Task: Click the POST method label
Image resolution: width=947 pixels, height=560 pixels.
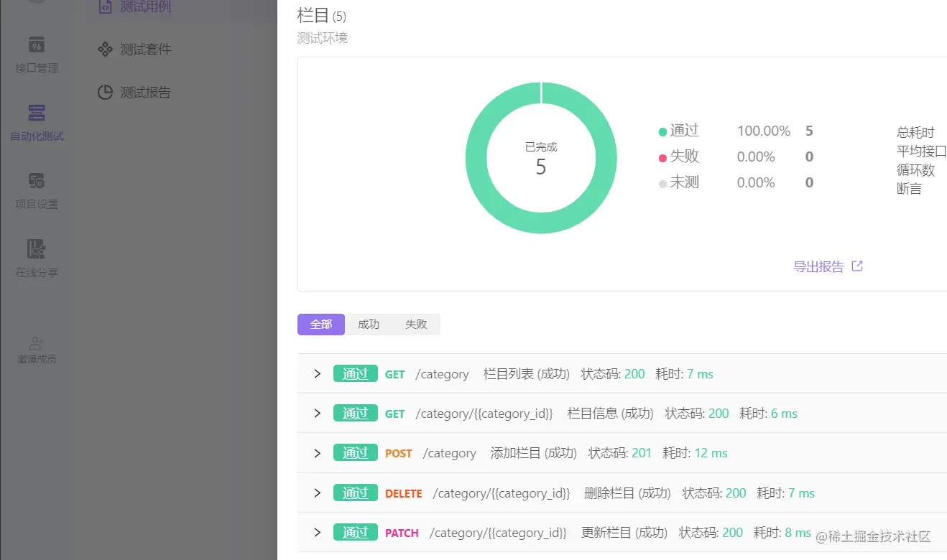Action: click(x=399, y=454)
